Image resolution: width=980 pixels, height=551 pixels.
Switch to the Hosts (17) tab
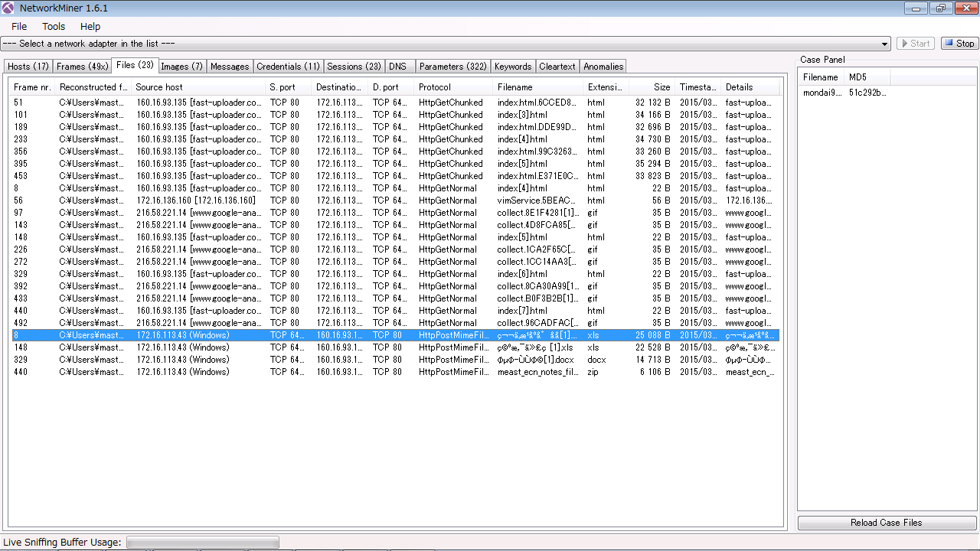pyautogui.click(x=28, y=67)
